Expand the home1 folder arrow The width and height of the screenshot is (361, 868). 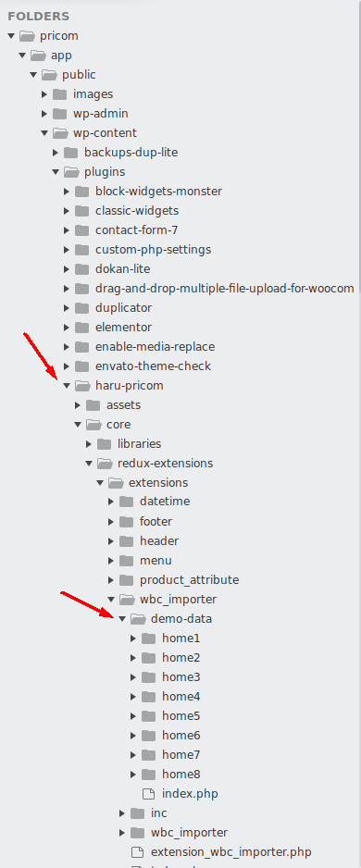tap(133, 639)
